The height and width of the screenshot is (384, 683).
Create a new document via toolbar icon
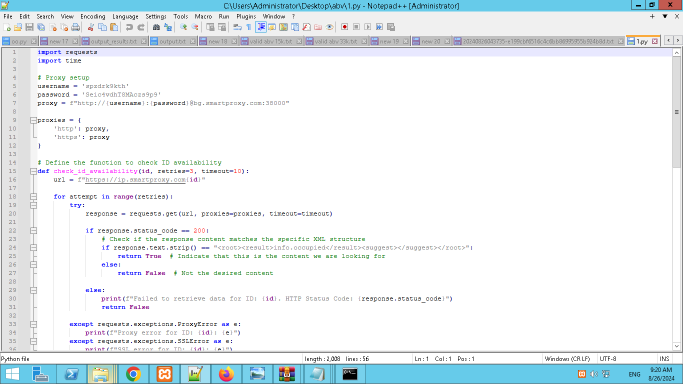[x=7, y=27]
